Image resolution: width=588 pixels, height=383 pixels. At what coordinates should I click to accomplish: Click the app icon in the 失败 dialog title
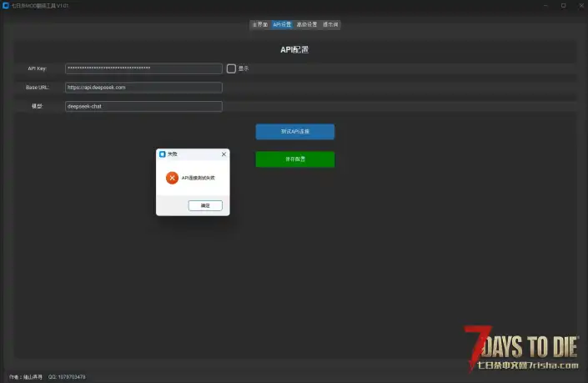(163, 154)
